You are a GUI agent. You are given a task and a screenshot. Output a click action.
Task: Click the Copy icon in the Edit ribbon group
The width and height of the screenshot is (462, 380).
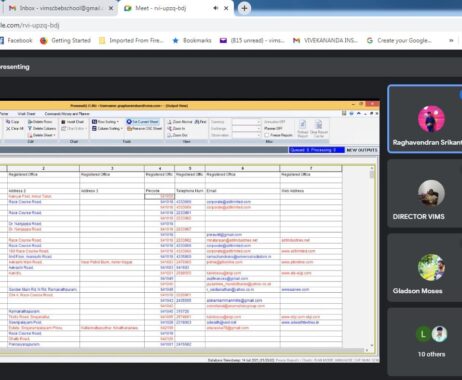(13, 122)
